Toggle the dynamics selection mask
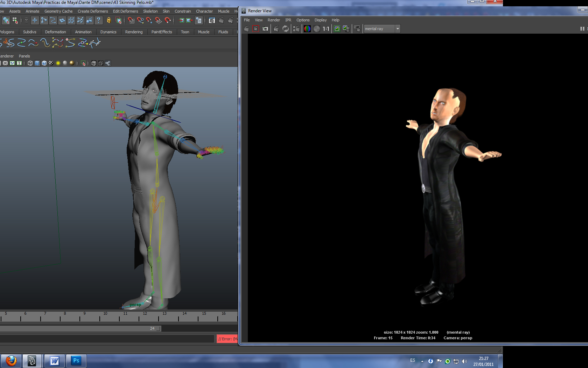Screen dimensions: 588x368 coord(80,20)
